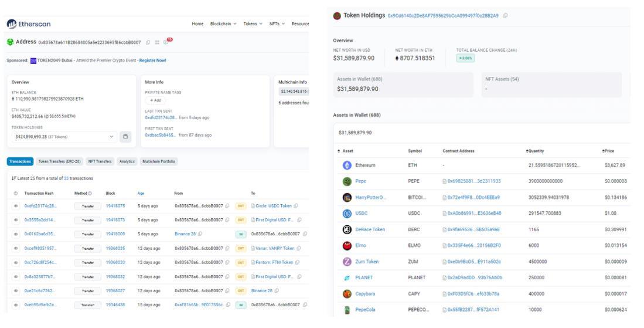Go to Home in navigation bar
The width and height of the screenshot is (644, 328).
tap(197, 24)
